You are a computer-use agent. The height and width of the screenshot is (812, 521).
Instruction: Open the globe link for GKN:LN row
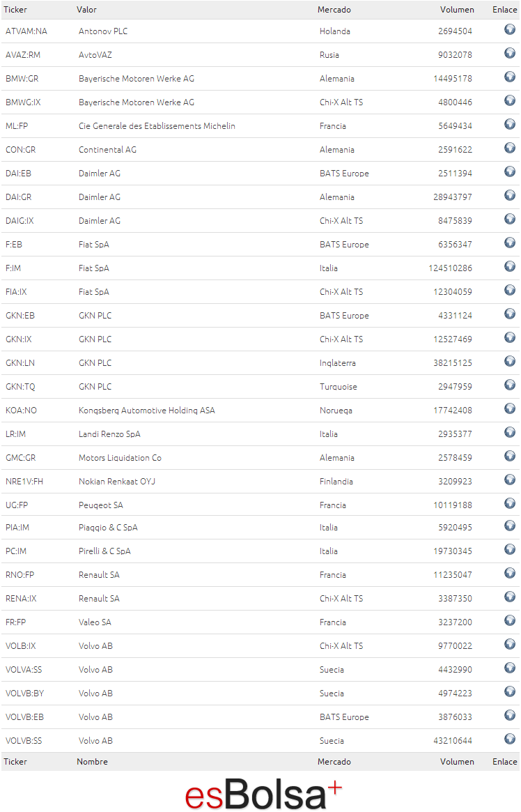point(510,361)
